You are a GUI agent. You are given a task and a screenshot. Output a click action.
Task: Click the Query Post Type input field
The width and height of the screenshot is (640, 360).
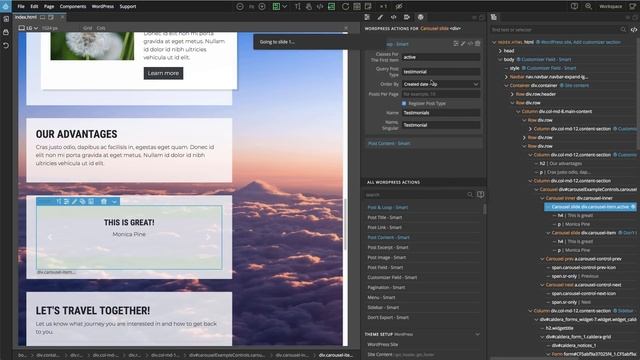pyautogui.click(x=441, y=71)
